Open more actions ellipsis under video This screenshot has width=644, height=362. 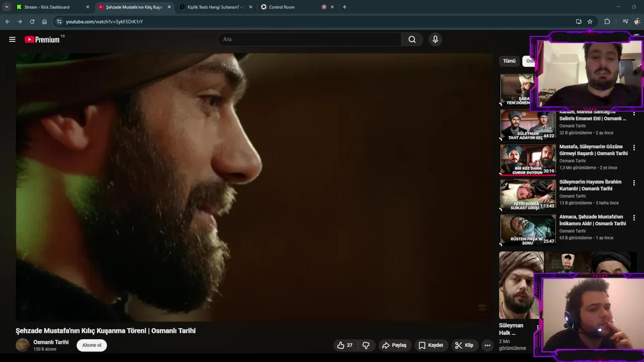point(487,345)
